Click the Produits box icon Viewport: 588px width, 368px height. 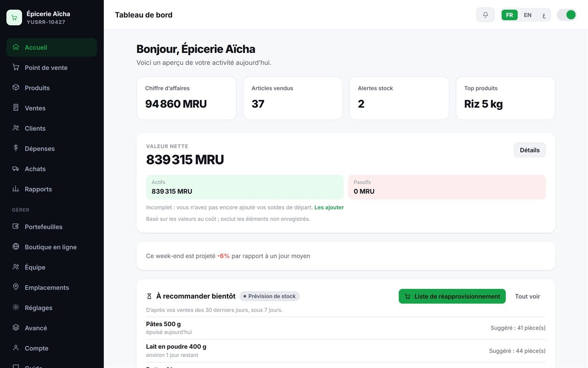pos(16,87)
